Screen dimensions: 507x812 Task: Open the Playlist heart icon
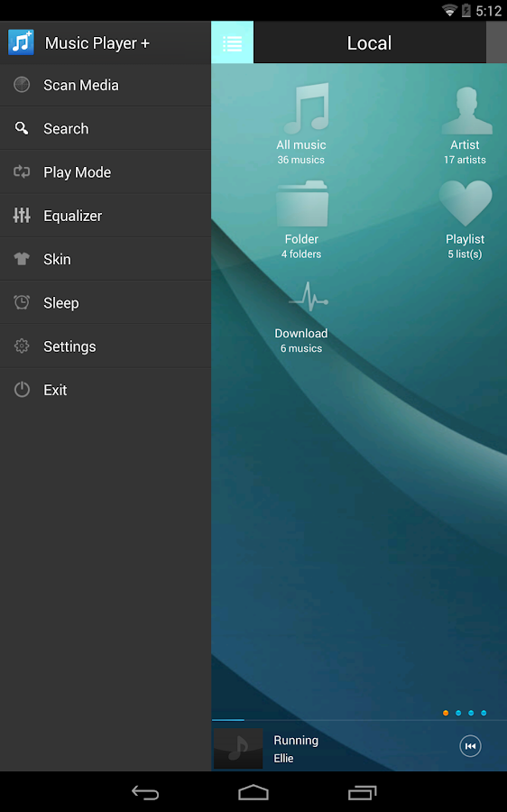[466, 203]
